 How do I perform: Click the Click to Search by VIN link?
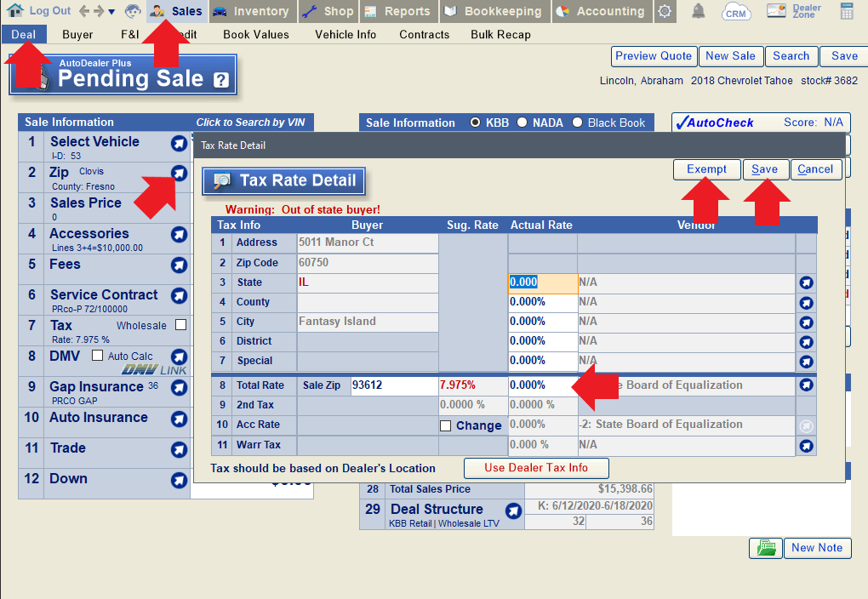(x=250, y=123)
